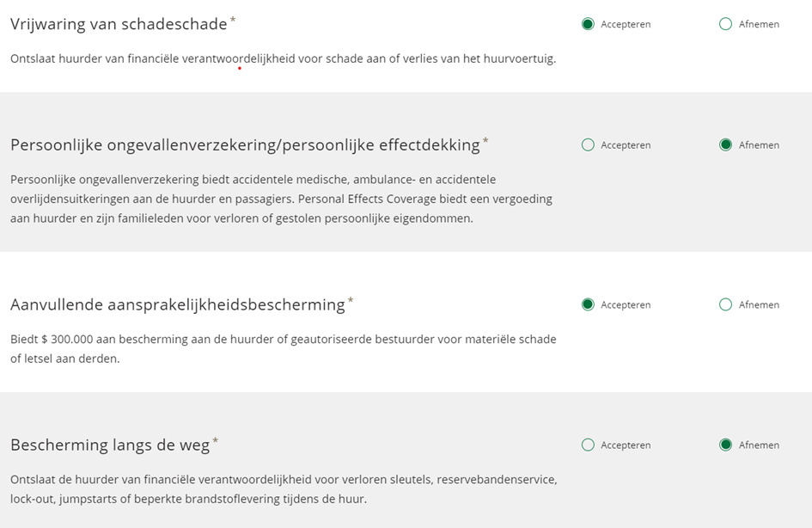The width and height of the screenshot is (812, 528).
Task: Click the required asterisk after Bescherming langs de weg
Action: (x=216, y=440)
